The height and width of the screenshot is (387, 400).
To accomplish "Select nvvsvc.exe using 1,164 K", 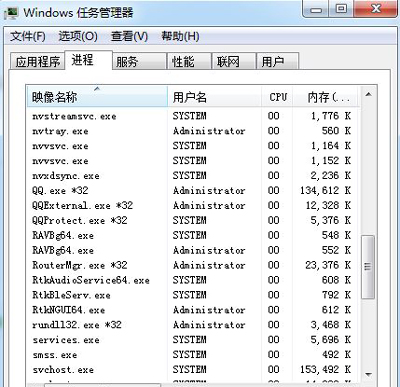I will coord(193,146).
